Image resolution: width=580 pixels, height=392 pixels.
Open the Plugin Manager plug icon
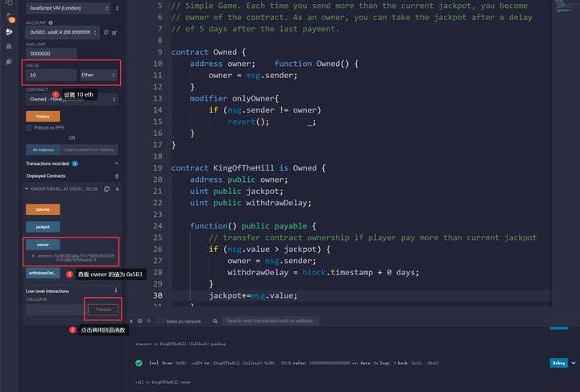coord(9,61)
